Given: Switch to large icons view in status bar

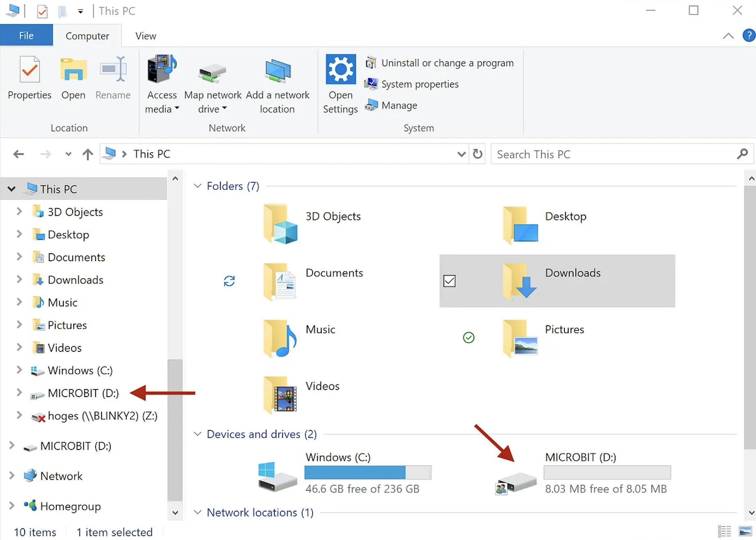Looking at the screenshot, I should pyautogui.click(x=745, y=531).
